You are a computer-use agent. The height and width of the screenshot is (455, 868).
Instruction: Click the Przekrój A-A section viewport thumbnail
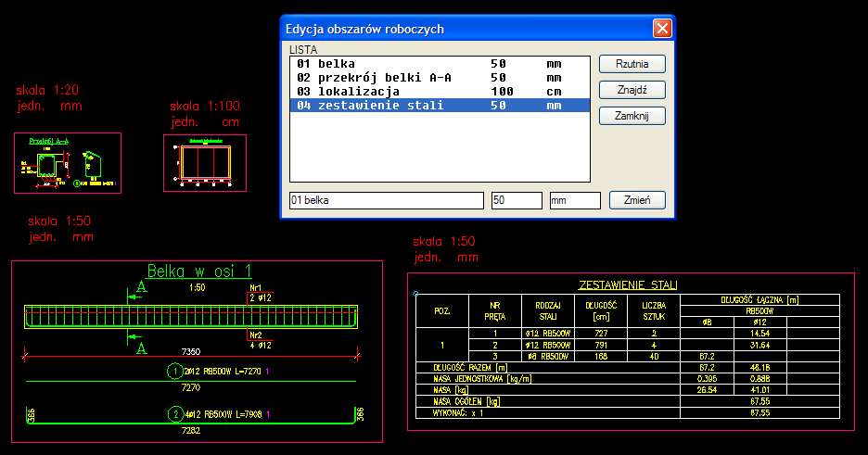coord(68,163)
